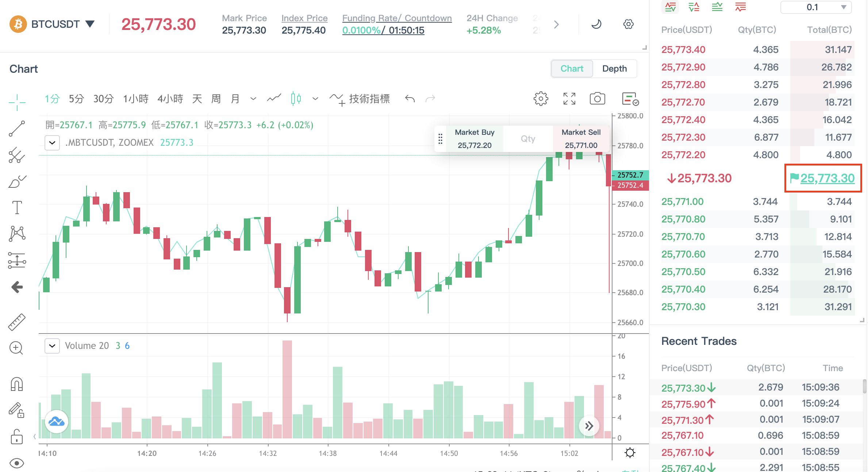This screenshot has width=868, height=472.
Task: Open the ruler measure tool
Action: click(x=17, y=322)
